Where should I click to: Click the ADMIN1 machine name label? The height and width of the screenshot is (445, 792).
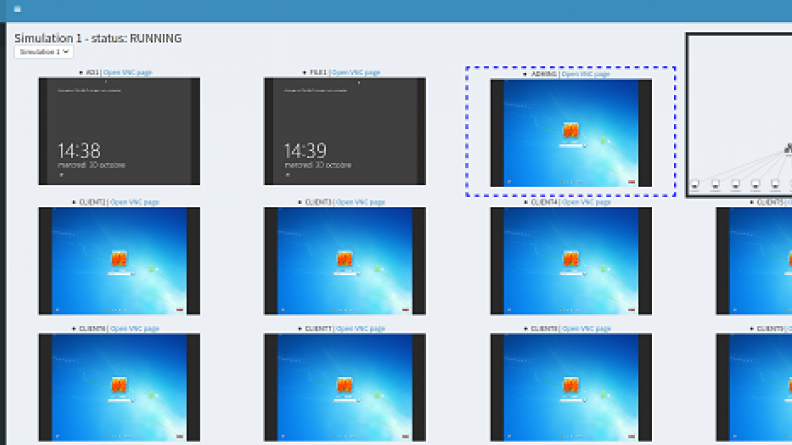coord(544,74)
